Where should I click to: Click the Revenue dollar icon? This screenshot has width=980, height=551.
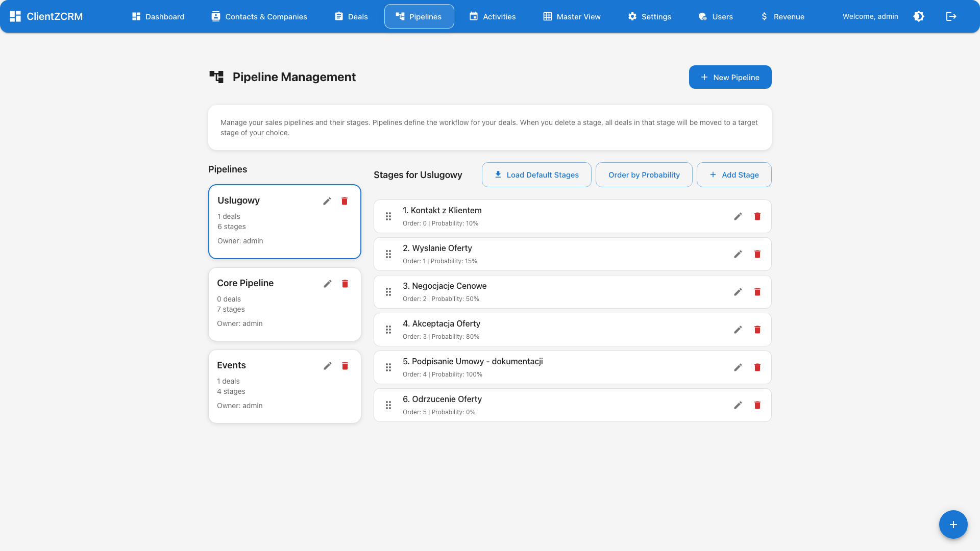pyautogui.click(x=764, y=16)
